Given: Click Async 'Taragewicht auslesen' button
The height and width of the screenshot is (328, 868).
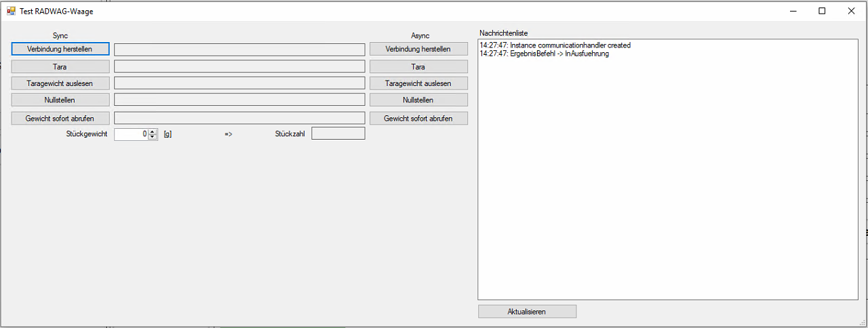Looking at the screenshot, I should tap(418, 83).
